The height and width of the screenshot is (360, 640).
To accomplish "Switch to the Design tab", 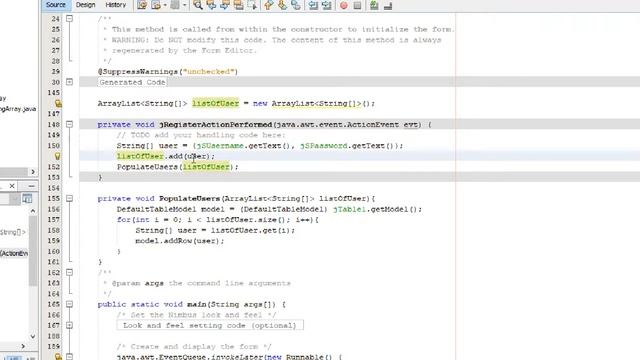I will (85, 5).
